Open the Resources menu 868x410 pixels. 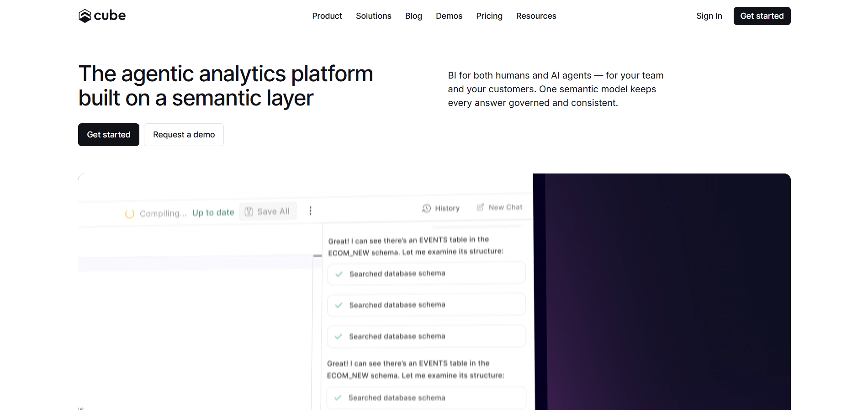536,16
